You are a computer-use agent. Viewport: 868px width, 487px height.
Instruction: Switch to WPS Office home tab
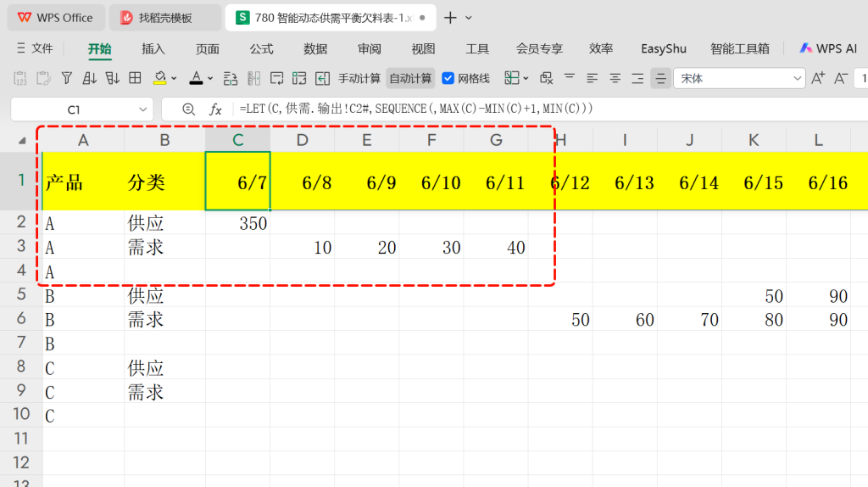pos(55,18)
